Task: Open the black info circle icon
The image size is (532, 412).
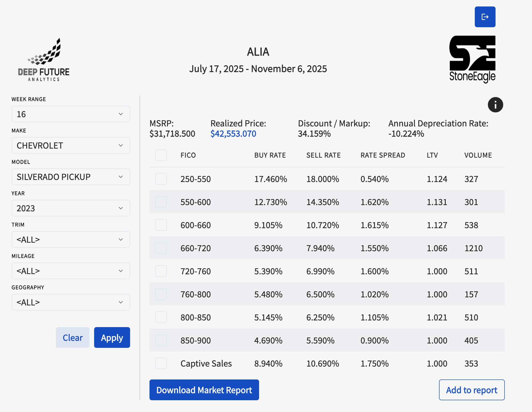Action: [x=495, y=105]
